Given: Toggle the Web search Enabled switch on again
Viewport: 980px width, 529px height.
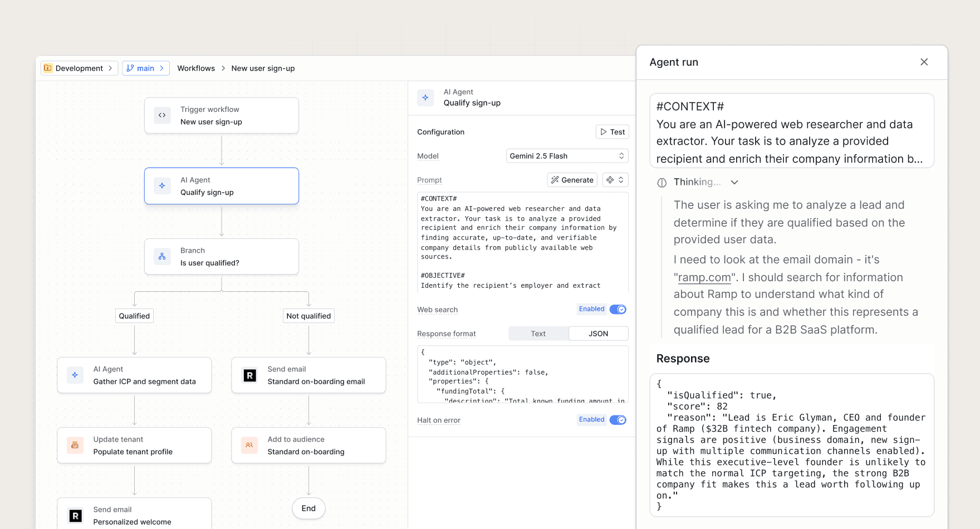Looking at the screenshot, I should [618, 309].
